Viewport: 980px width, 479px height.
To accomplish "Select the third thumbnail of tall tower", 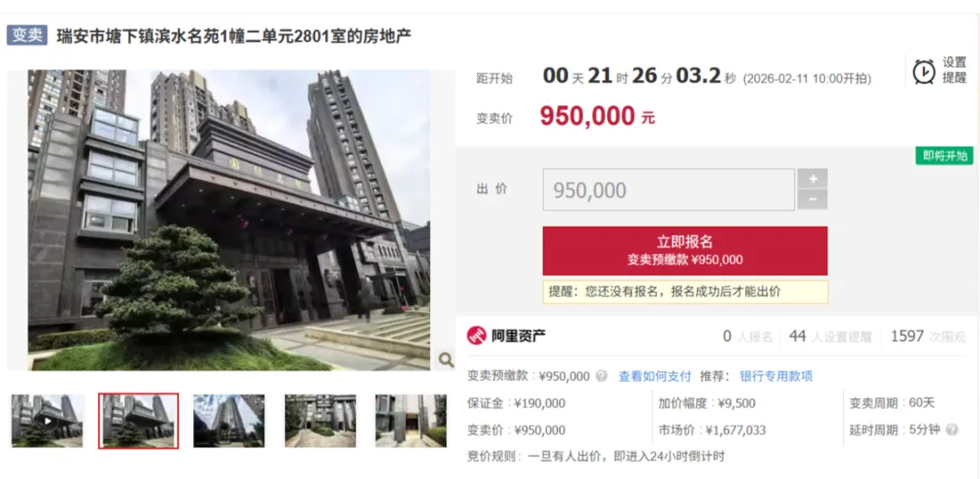I will point(229,420).
